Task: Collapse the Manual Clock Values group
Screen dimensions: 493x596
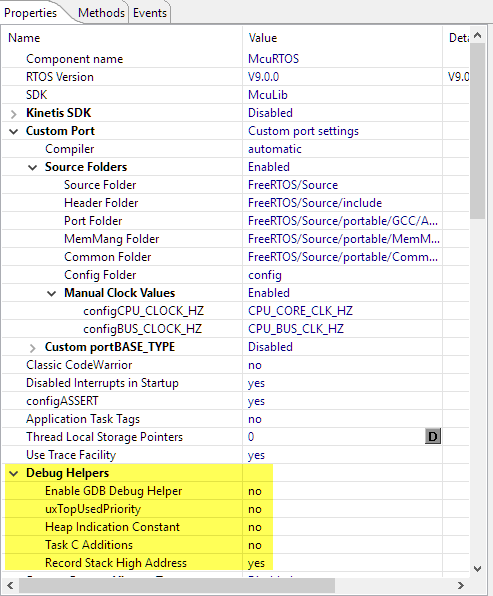Action: [x=52, y=293]
